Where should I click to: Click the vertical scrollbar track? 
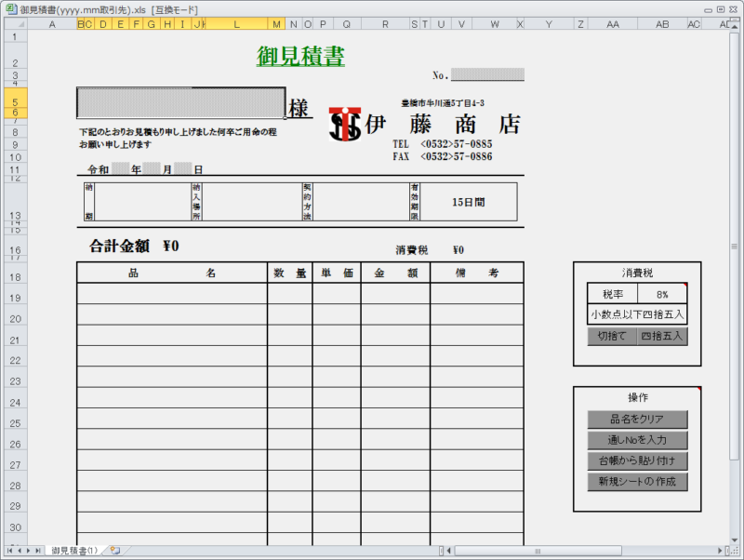(735, 499)
